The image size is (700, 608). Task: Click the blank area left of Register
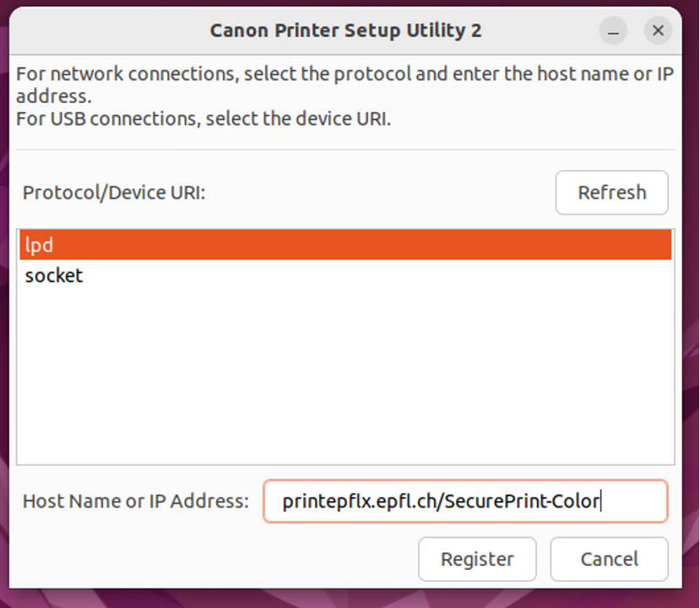coord(211,559)
